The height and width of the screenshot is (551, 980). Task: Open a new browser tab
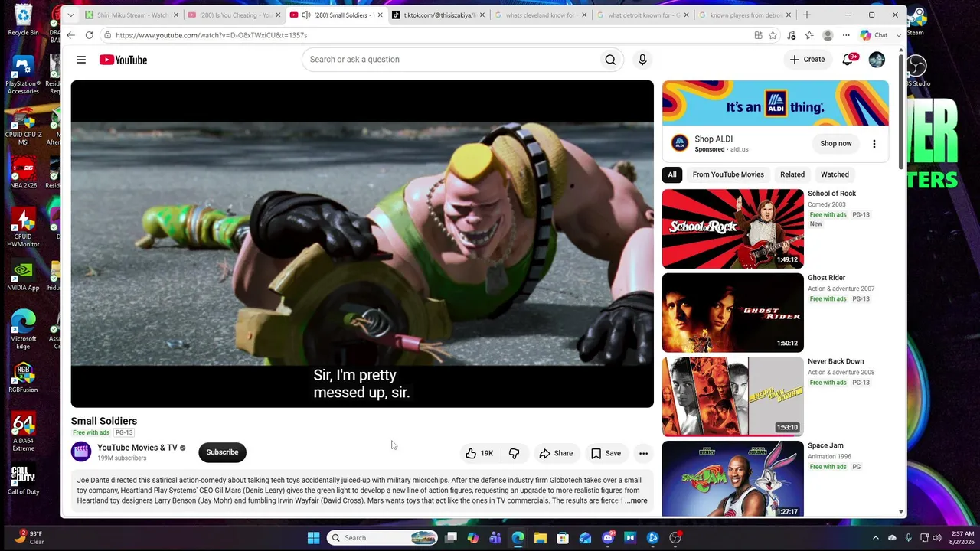[806, 15]
